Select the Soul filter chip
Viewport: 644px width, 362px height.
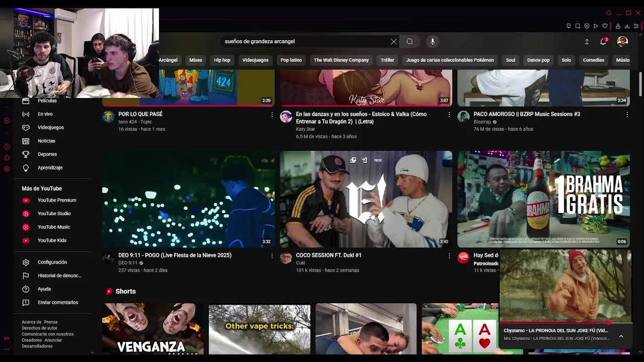510,60
